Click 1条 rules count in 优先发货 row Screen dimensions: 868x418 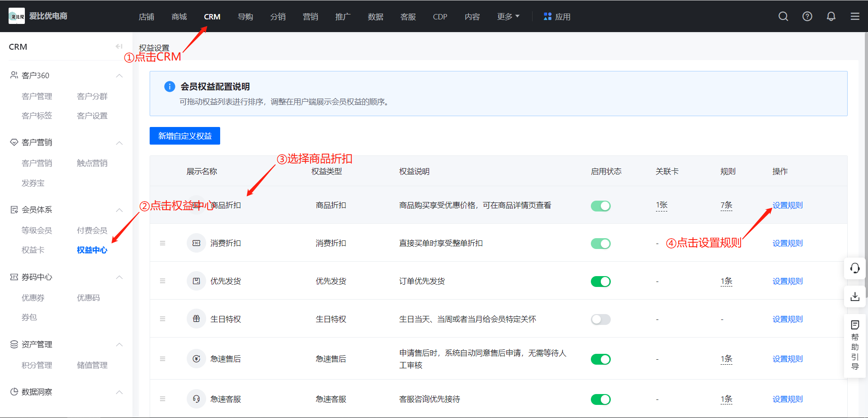point(726,281)
